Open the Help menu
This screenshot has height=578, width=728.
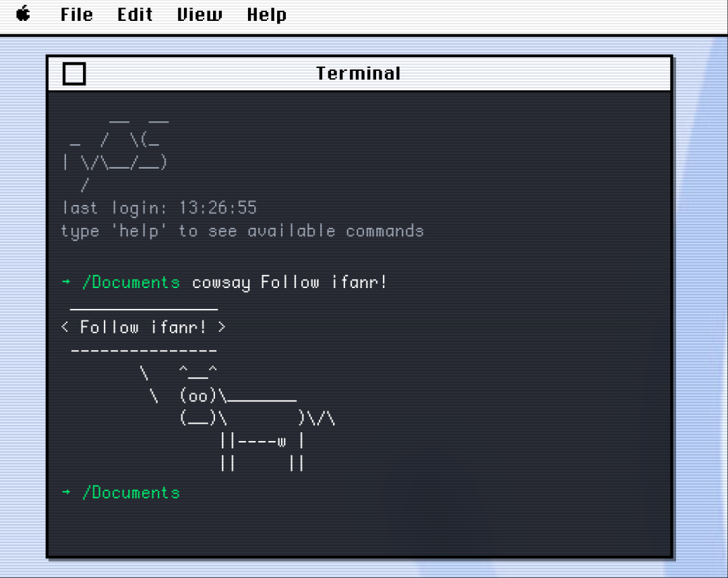(x=266, y=15)
